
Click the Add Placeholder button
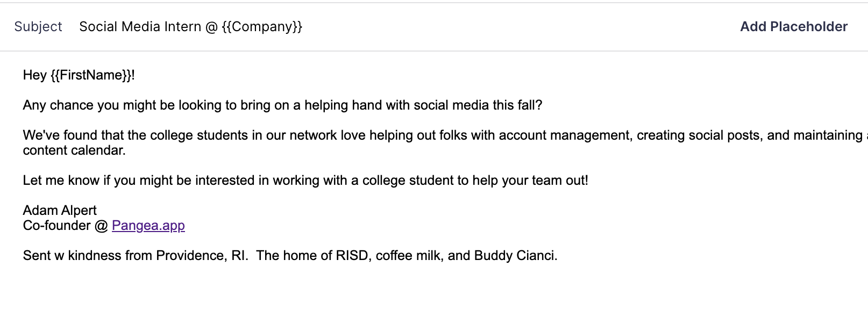(793, 27)
